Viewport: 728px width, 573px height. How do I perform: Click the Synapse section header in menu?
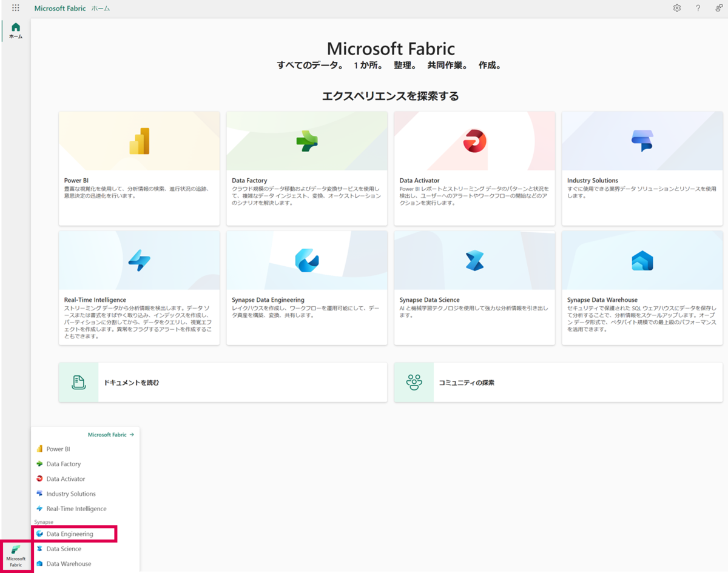click(x=44, y=522)
